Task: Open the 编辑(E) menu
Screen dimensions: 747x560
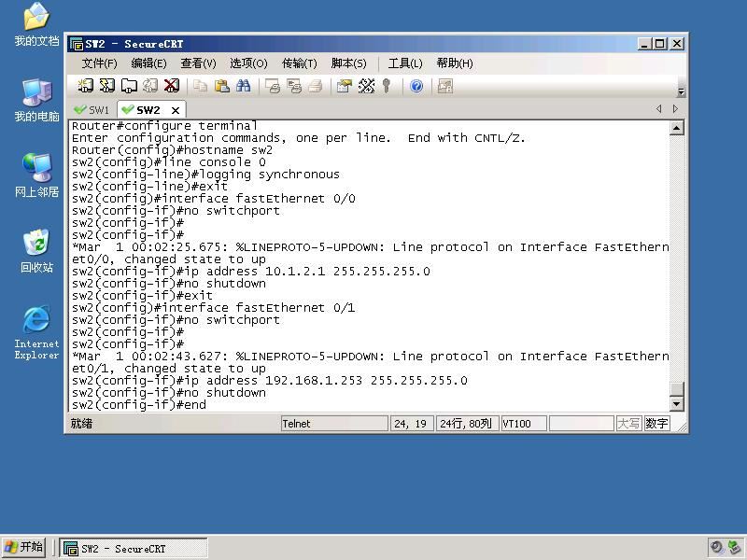Action: 148,63
